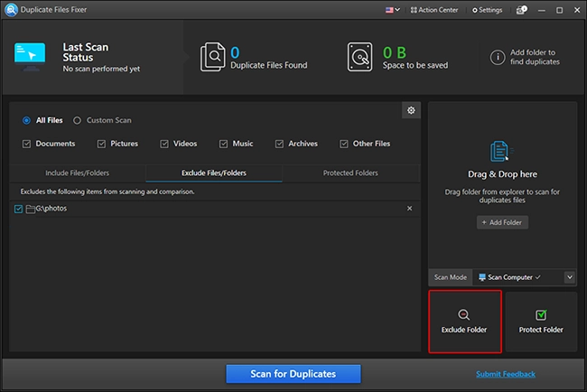Click the Space to be saved disk icon
Viewport: 587px width, 392px height.
(359, 57)
